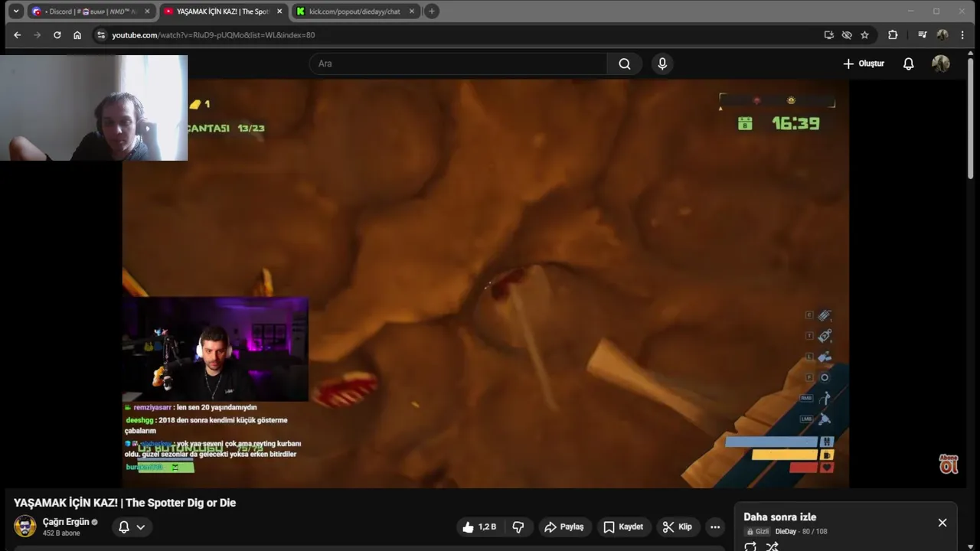This screenshot has width=980, height=551.
Task: Reload the current page
Action: coord(57,35)
